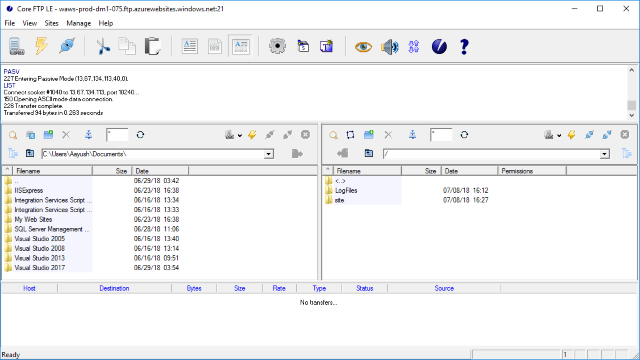
Task: Click the blue question mark Help icon
Action: pyautogui.click(x=464, y=47)
